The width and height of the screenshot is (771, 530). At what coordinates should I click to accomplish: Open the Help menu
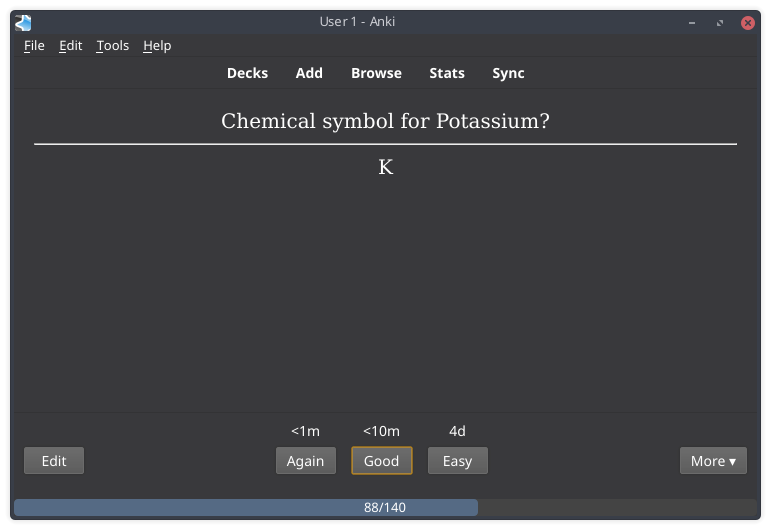157,46
